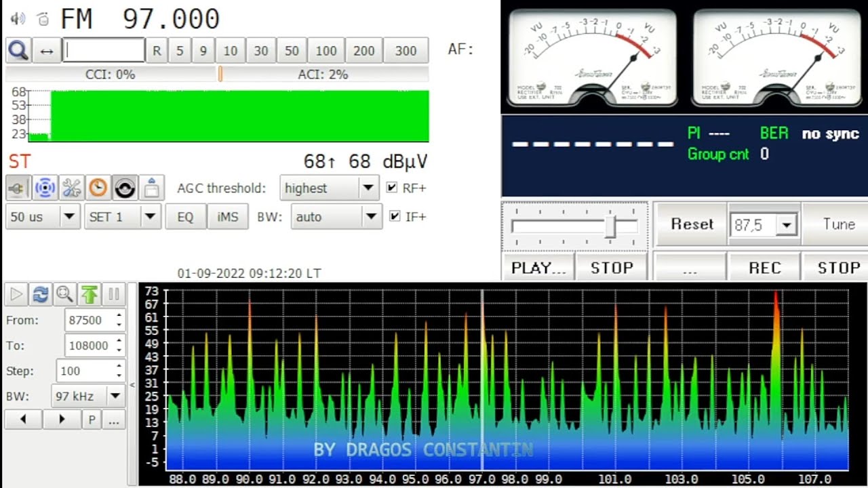Click the 100 step button

tap(326, 51)
